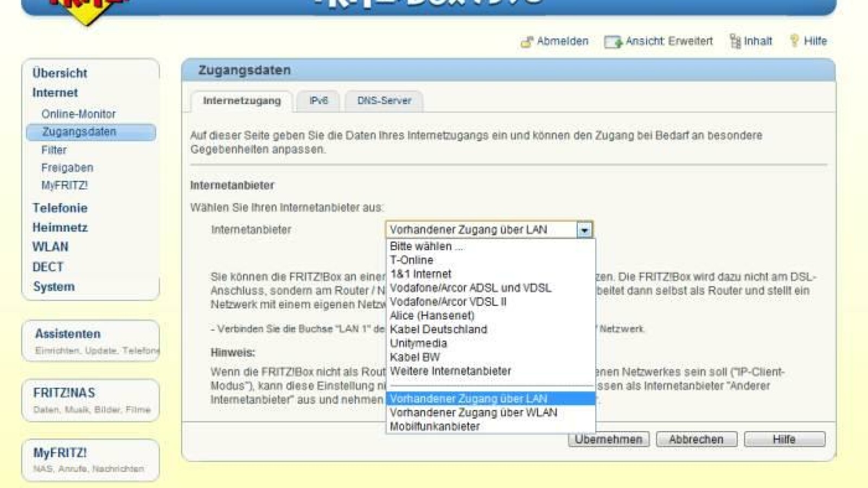
Task: Open the WLAN section
Action: tap(50, 247)
